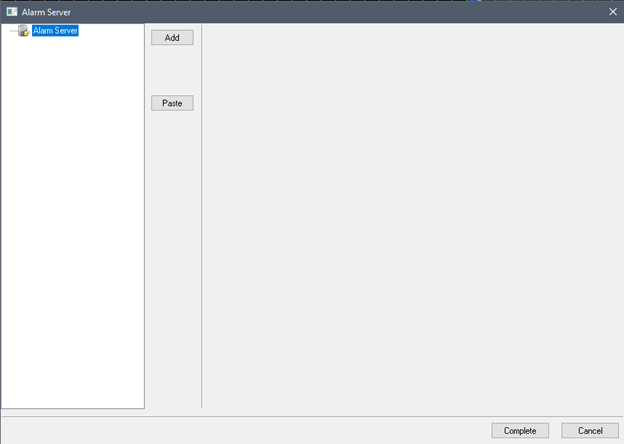
Task: Click the yellow lock badge on server icon
Action: pyautogui.click(x=25, y=34)
